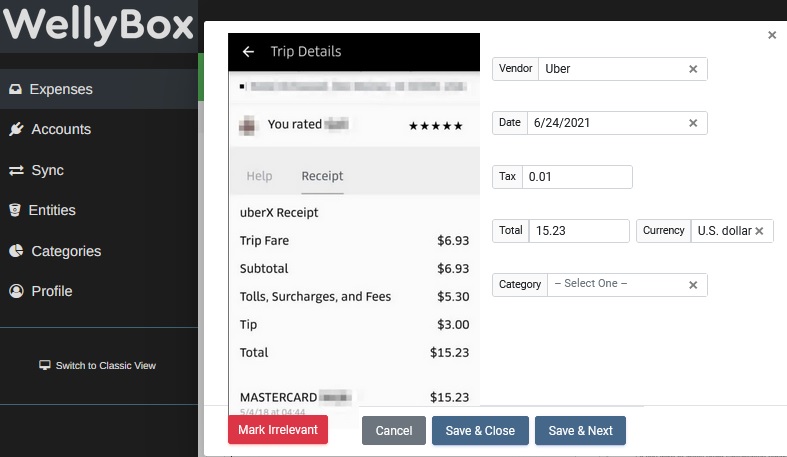Click the blurred driver avatar on the receipt
This screenshot has width=787, height=457.
(248, 125)
